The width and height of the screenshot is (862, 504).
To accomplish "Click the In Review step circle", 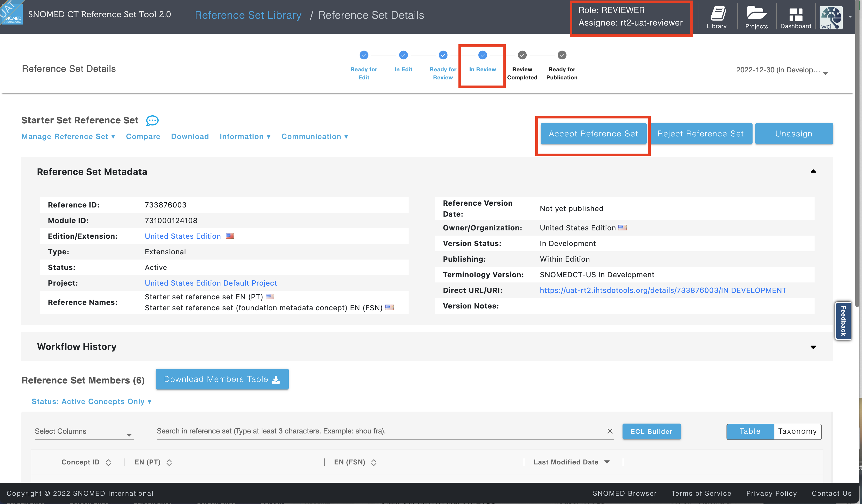I will 482,55.
